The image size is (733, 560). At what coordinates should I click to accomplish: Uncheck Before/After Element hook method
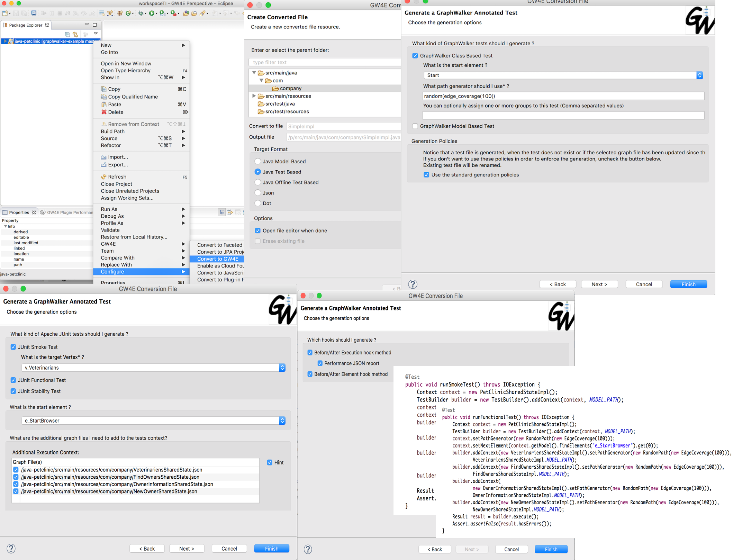click(310, 374)
